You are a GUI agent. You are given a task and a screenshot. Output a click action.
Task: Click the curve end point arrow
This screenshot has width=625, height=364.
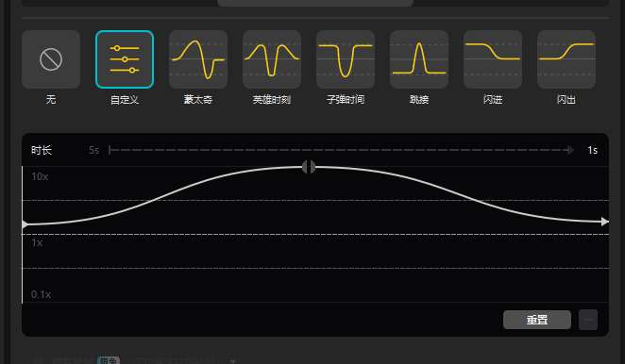604,222
